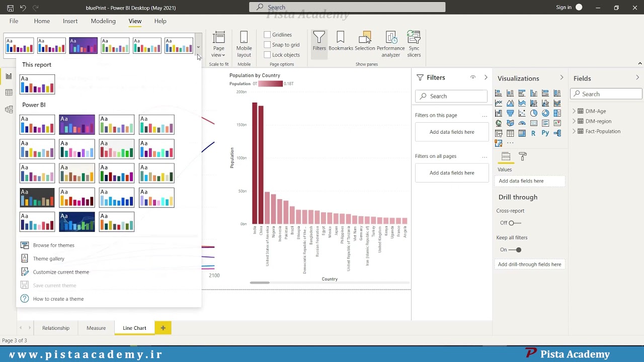Switch to Mobile layout

pos(244,44)
